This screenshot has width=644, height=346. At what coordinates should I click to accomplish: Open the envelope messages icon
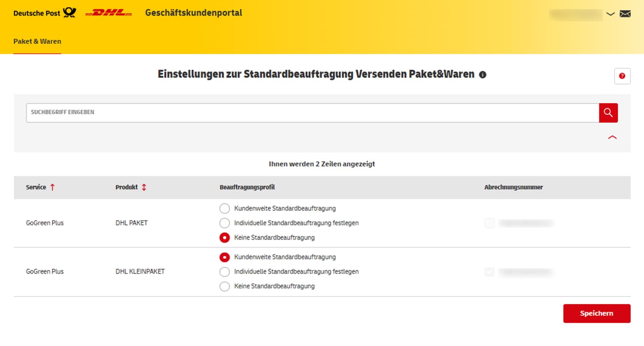coord(625,14)
